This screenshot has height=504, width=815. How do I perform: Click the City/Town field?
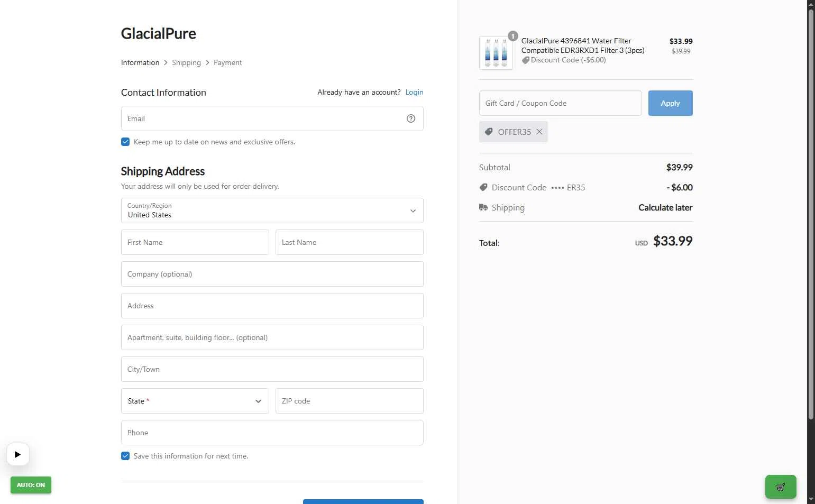(x=272, y=369)
